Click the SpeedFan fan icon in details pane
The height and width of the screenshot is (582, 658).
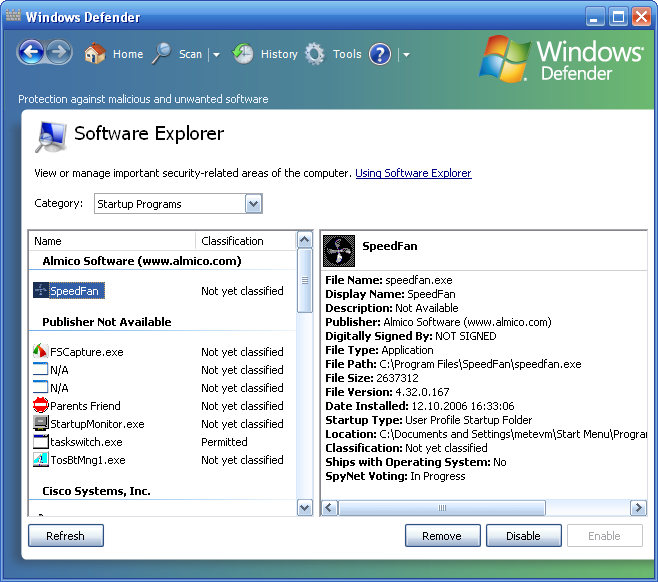(x=339, y=251)
